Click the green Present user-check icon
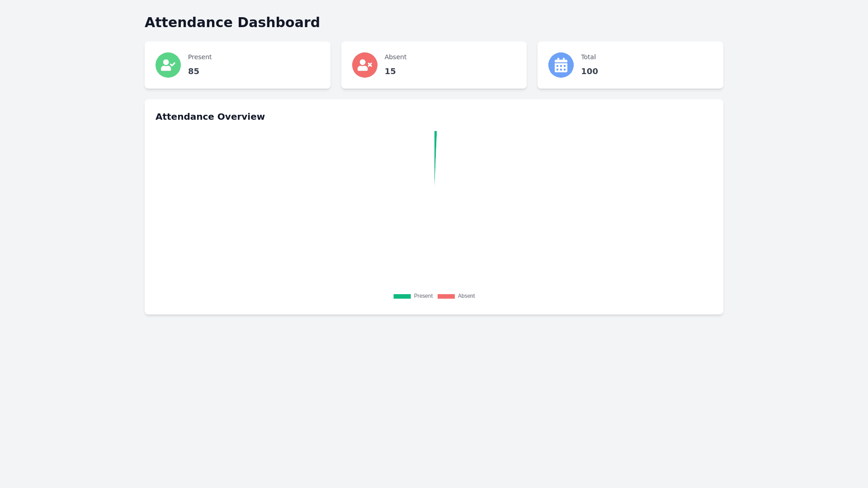 click(x=168, y=65)
